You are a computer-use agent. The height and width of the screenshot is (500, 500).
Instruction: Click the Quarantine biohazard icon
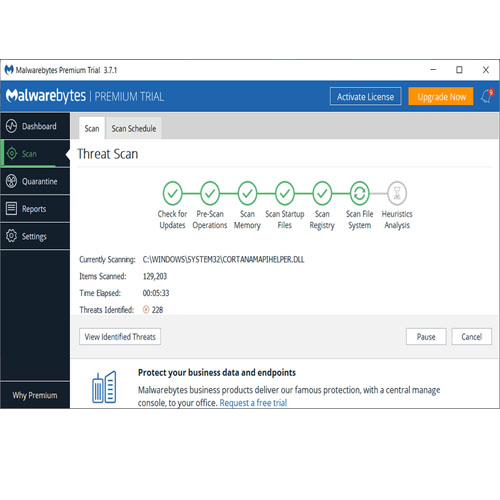(x=11, y=181)
